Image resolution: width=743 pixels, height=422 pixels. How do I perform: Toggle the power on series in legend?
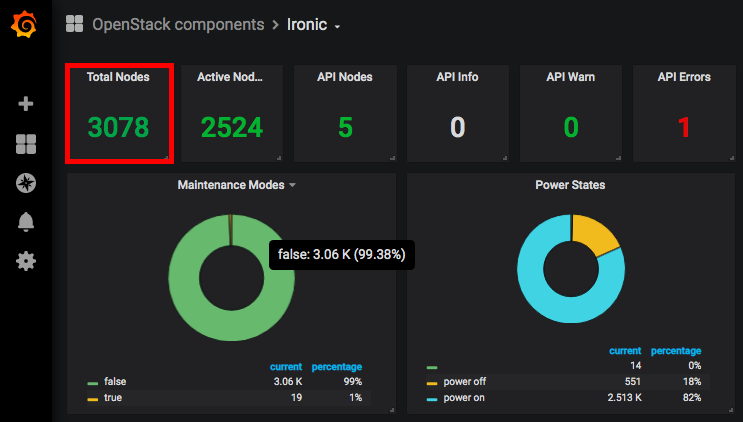pos(464,397)
